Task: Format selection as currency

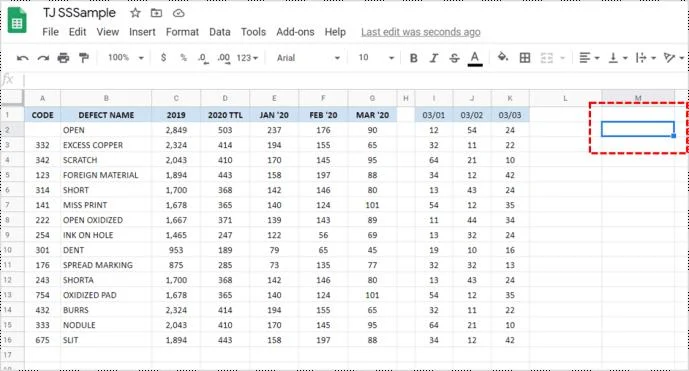Action: [x=163, y=58]
